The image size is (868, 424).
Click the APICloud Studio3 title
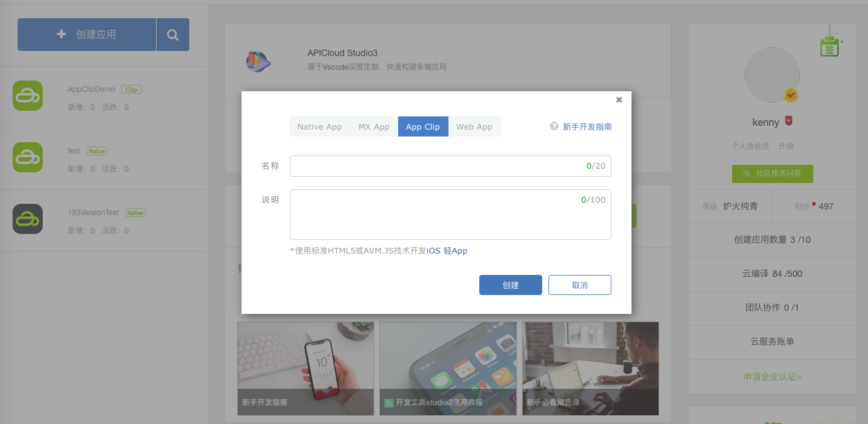click(342, 53)
